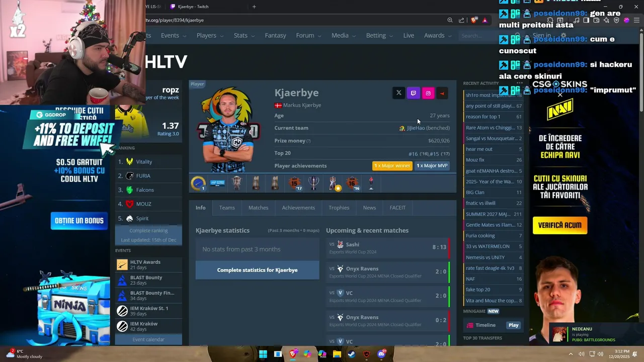
Task: Switch to the News tab
Action: 369,208
